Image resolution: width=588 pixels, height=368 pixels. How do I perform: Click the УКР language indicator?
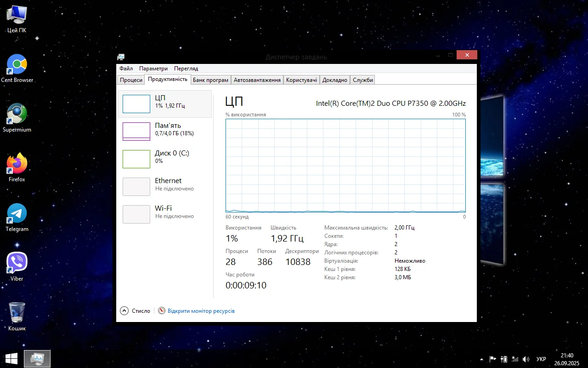pos(541,359)
